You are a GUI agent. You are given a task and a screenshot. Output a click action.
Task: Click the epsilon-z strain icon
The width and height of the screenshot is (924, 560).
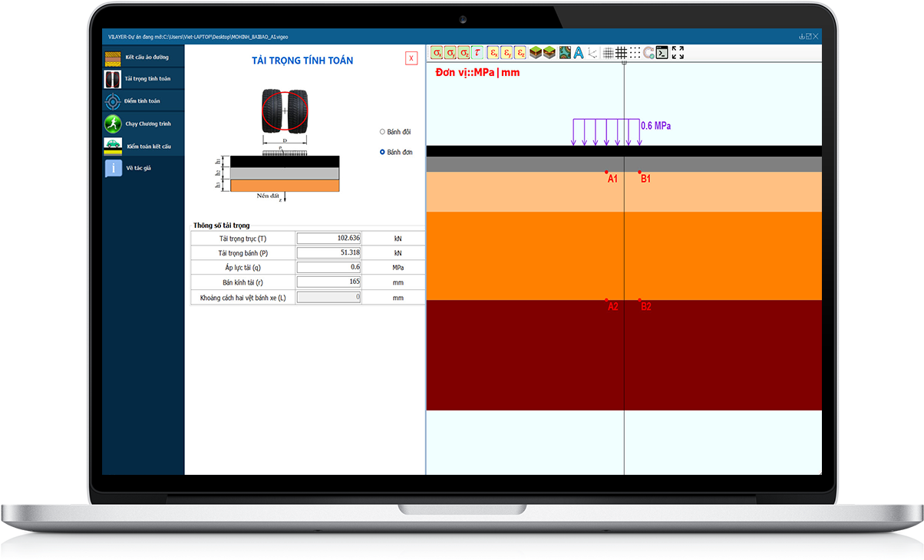(x=520, y=53)
